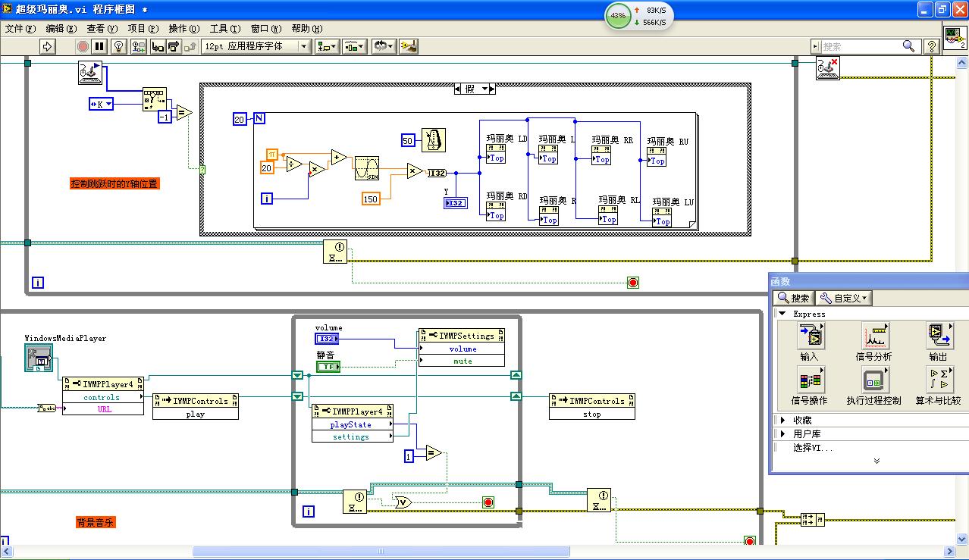The width and height of the screenshot is (969, 560).
Task: Toggle Retain Wire Values button
Action: [138, 47]
